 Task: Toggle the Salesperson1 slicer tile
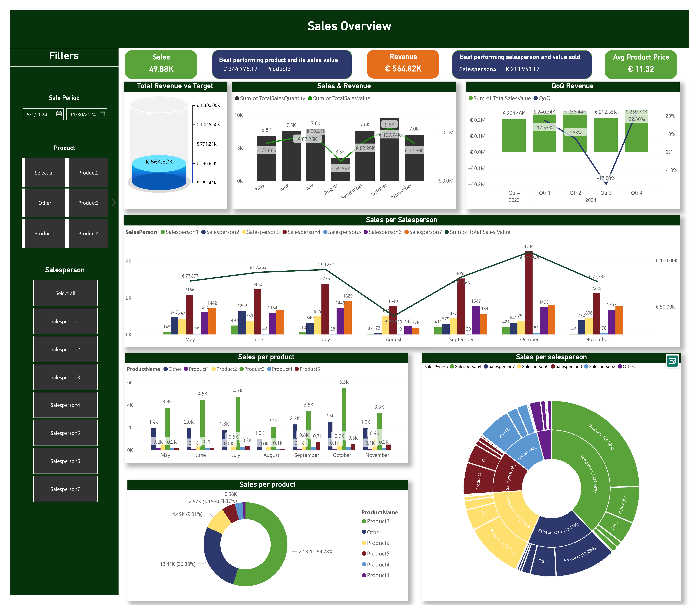[x=65, y=322]
